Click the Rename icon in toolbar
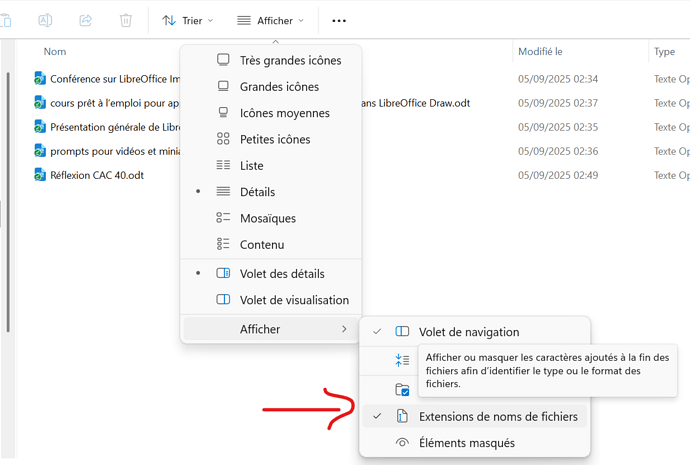Screen dimensions: 690x465 [45, 20]
